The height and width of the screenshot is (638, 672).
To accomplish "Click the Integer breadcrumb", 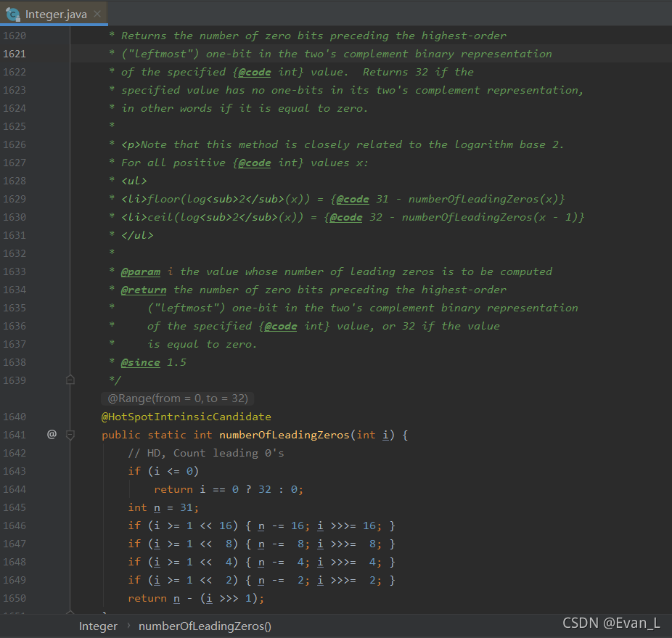I will click(x=98, y=626).
